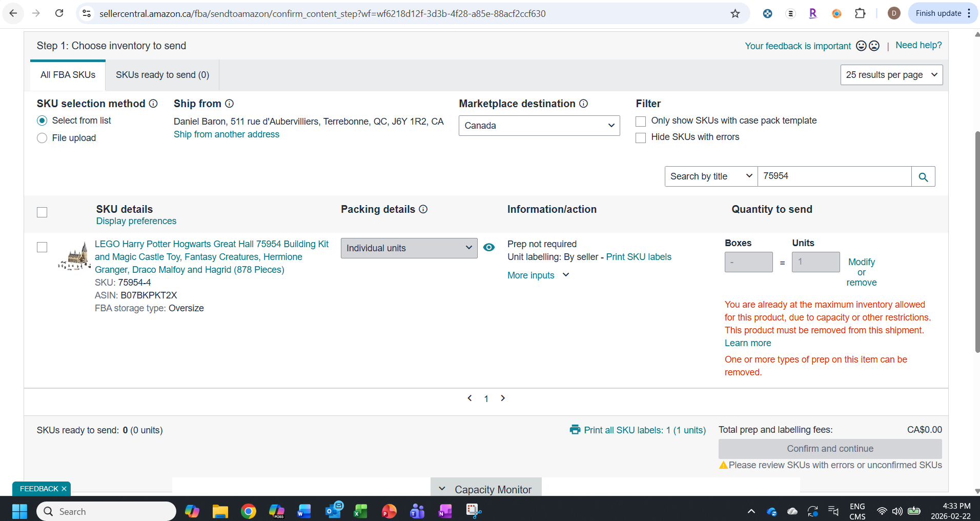Enable 'Hide SKUs with errors' filter
This screenshot has height=521, width=980.
641,138
